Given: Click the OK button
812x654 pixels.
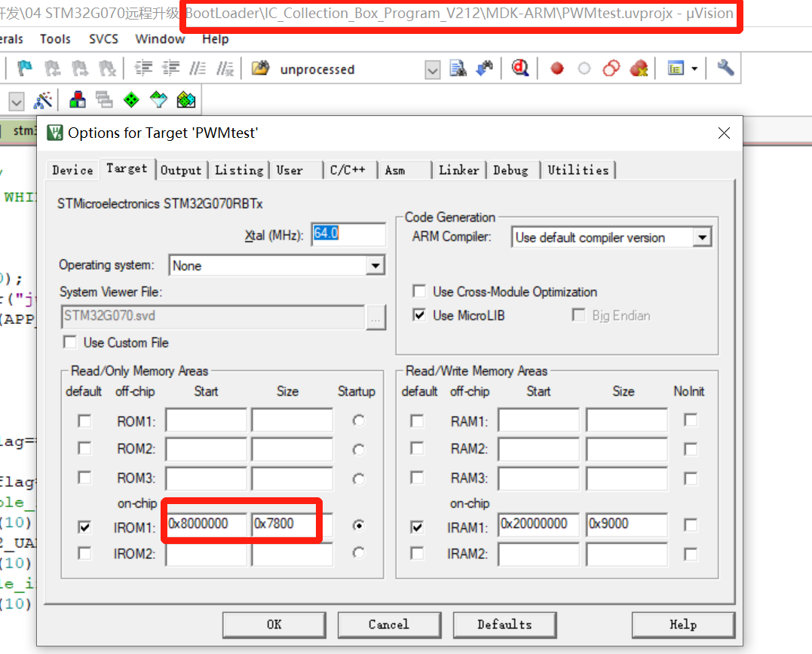Looking at the screenshot, I should [x=274, y=625].
